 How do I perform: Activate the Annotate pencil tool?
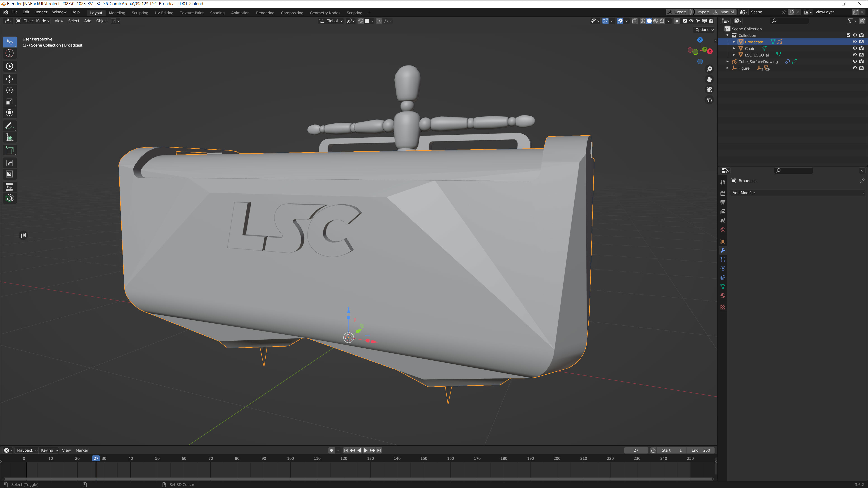click(x=9, y=126)
